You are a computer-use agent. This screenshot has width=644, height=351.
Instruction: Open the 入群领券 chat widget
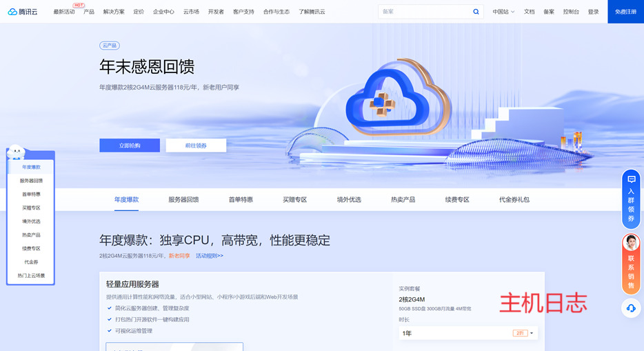pyautogui.click(x=631, y=199)
